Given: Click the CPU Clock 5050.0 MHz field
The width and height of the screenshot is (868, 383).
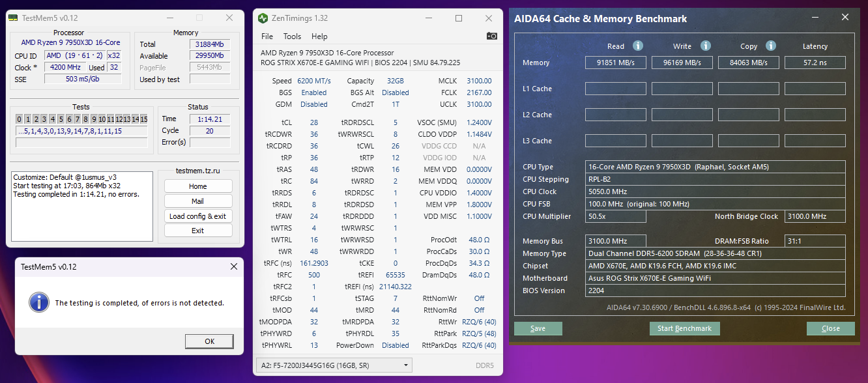Looking at the screenshot, I should [715, 191].
